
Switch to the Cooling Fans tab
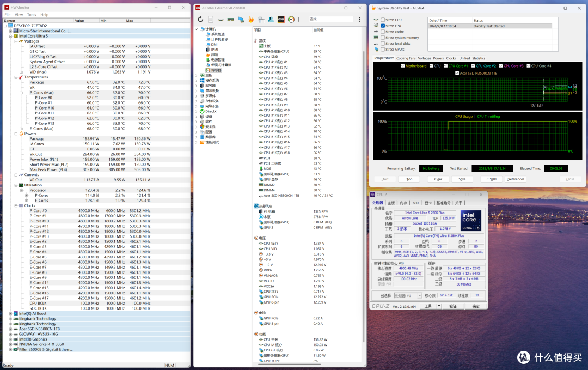[x=406, y=58]
